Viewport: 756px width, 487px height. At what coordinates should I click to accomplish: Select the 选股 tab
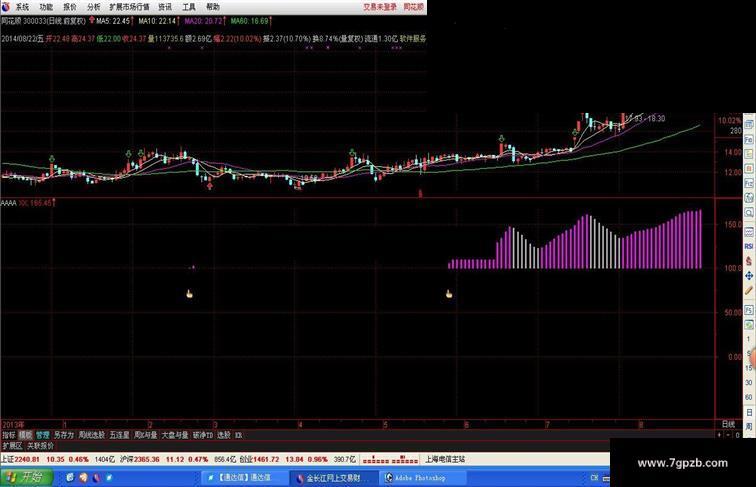(224, 435)
